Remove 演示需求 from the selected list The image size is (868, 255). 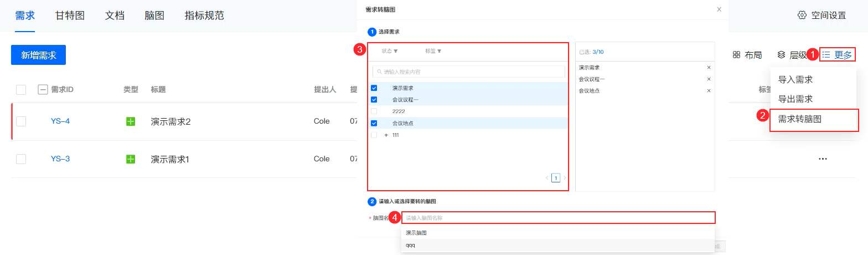(x=709, y=68)
